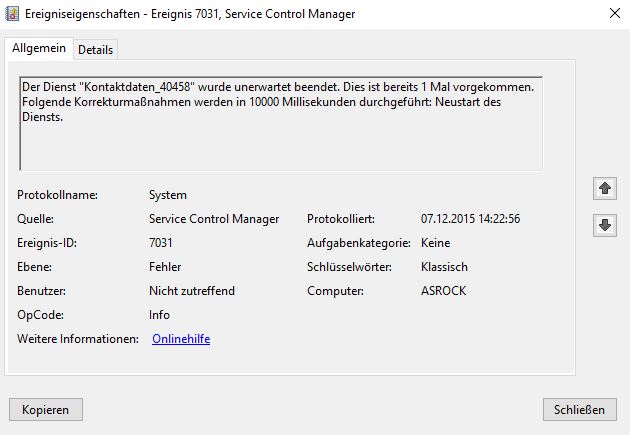Switch to the Details tab

click(x=95, y=49)
